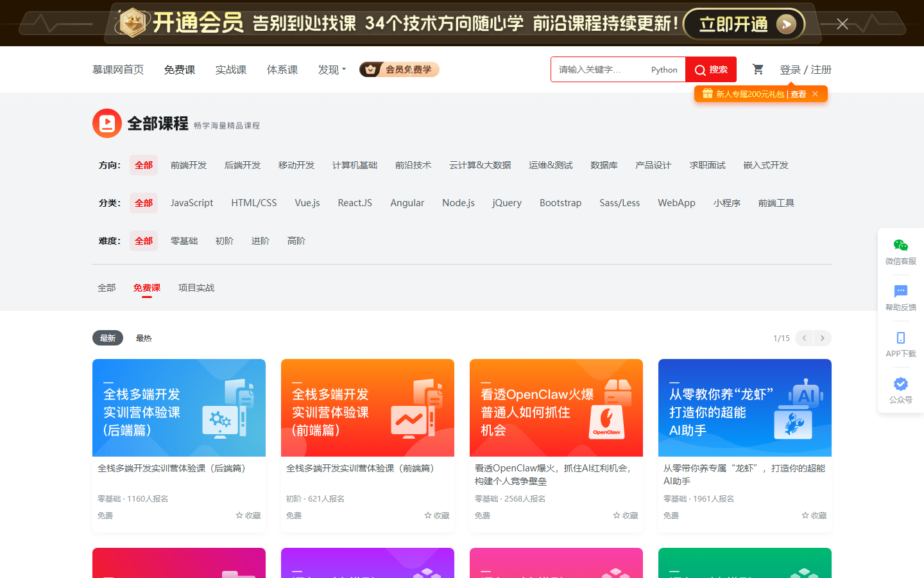Switch to the 全部 course type tab
The height and width of the screenshot is (578, 924).
point(107,288)
